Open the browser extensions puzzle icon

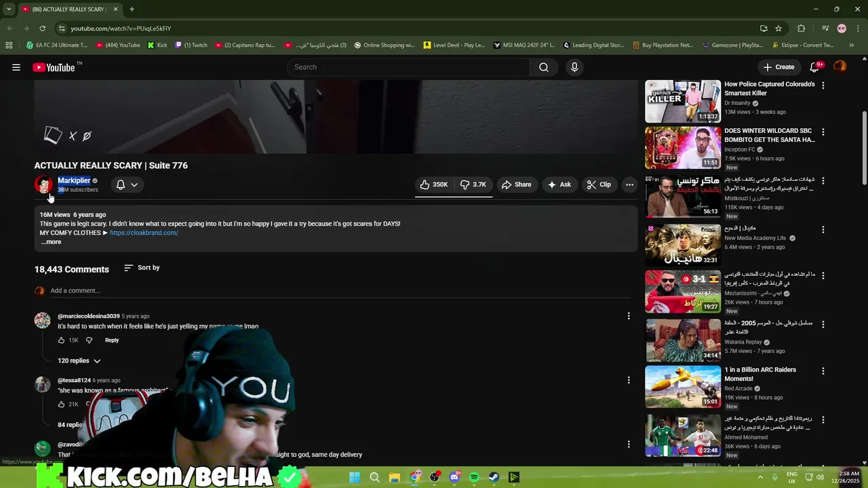[801, 28]
